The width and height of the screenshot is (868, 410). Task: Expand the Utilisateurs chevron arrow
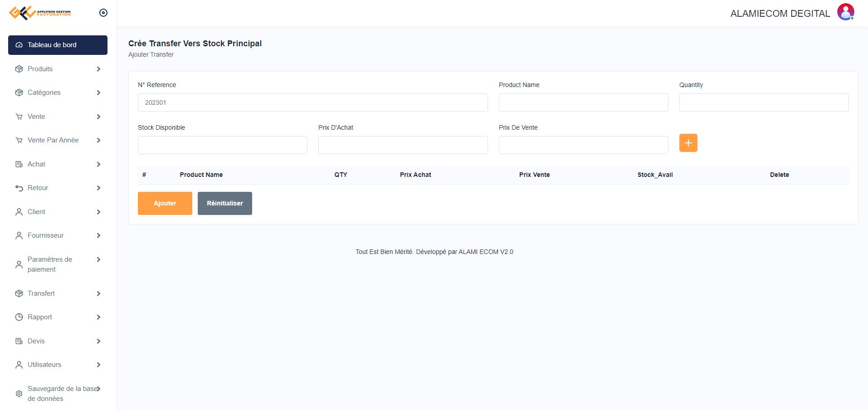[x=98, y=365]
